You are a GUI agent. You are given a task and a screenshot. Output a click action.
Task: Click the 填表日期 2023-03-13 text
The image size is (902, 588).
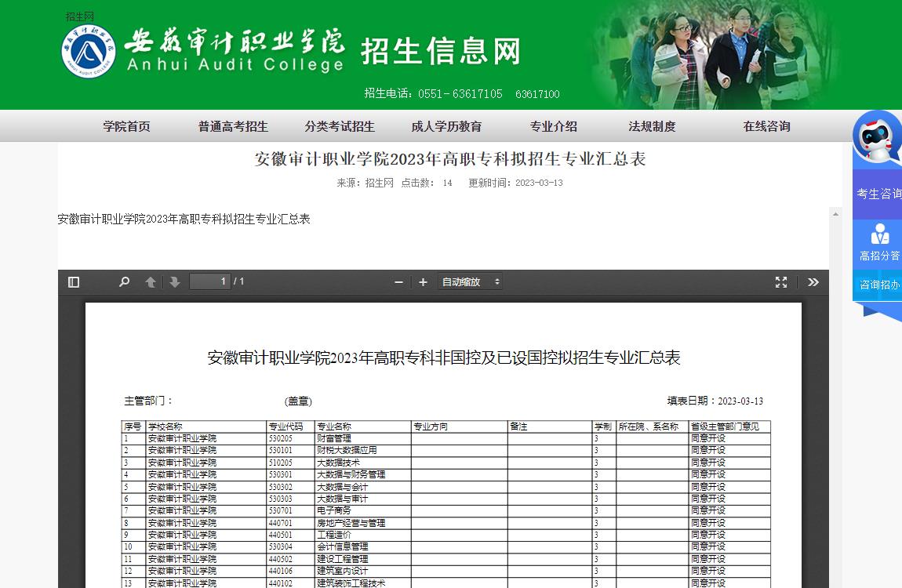(x=715, y=401)
